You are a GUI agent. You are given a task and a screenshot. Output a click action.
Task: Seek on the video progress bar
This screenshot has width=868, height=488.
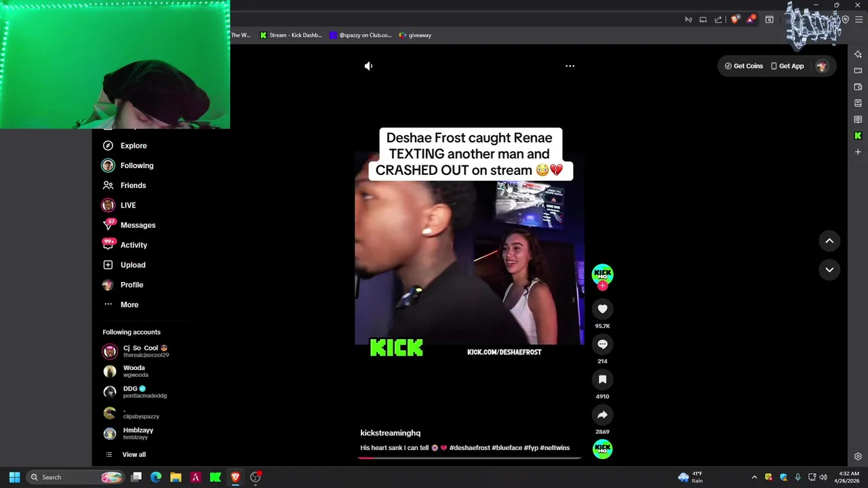click(469, 457)
